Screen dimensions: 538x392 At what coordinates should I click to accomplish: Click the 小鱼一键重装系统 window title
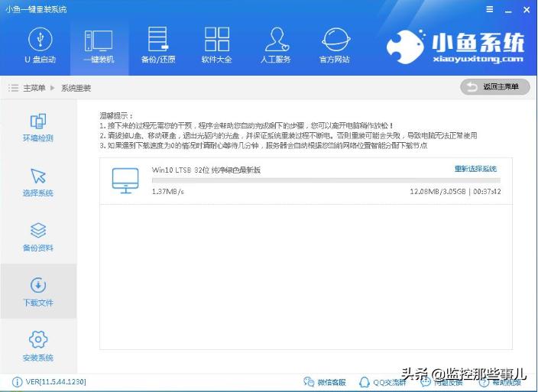click(x=36, y=9)
